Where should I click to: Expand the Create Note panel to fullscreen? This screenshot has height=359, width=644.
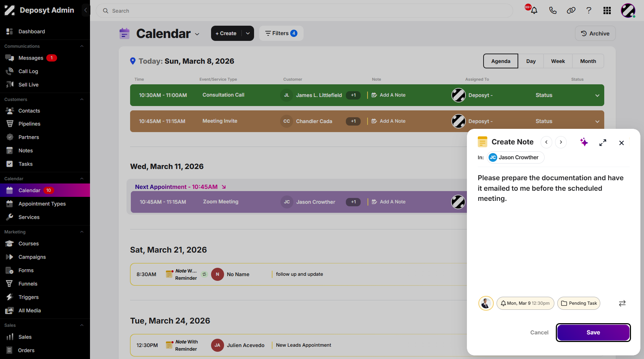[x=603, y=143]
